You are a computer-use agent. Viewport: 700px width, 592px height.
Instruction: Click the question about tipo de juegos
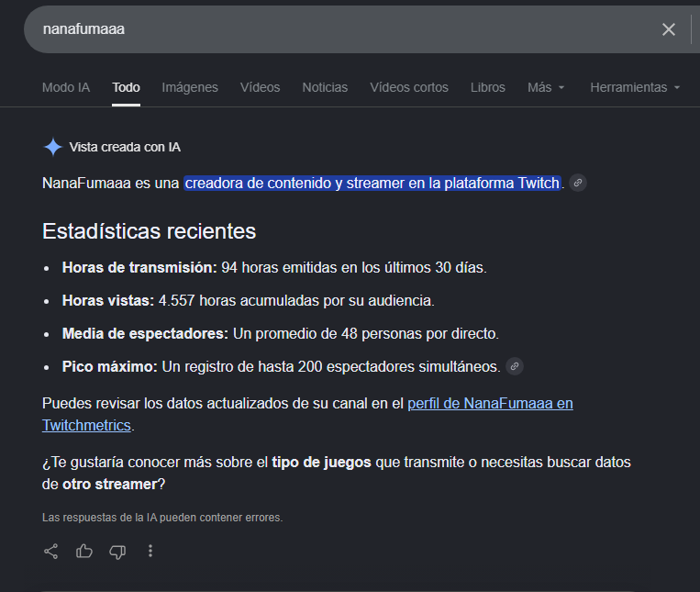point(336,473)
